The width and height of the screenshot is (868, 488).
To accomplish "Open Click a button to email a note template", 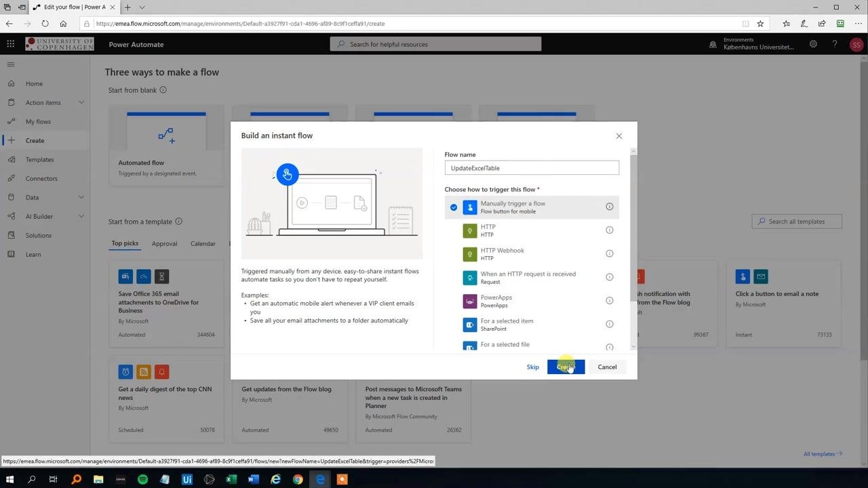I will (x=783, y=302).
